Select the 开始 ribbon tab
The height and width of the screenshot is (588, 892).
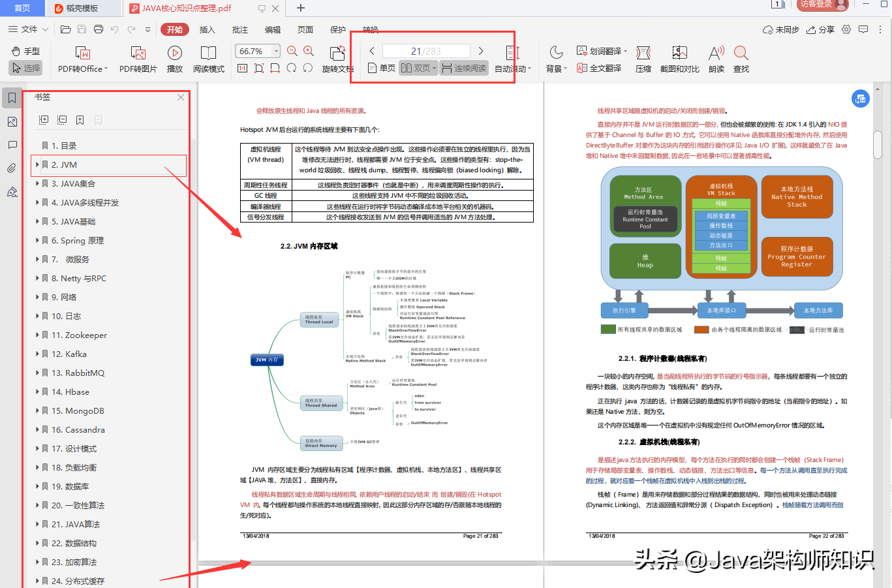pos(175,29)
